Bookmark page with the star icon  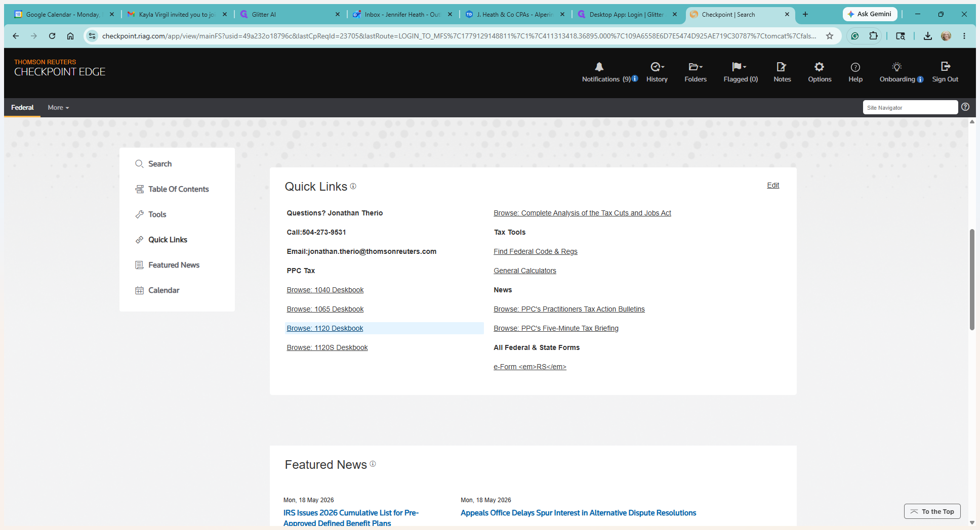click(x=830, y=36)
